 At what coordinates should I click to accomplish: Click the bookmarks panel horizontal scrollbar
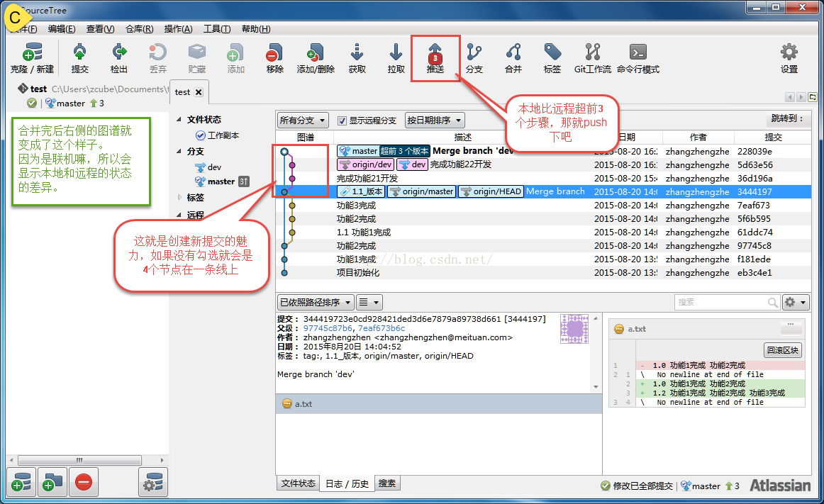tap(80, 460)
